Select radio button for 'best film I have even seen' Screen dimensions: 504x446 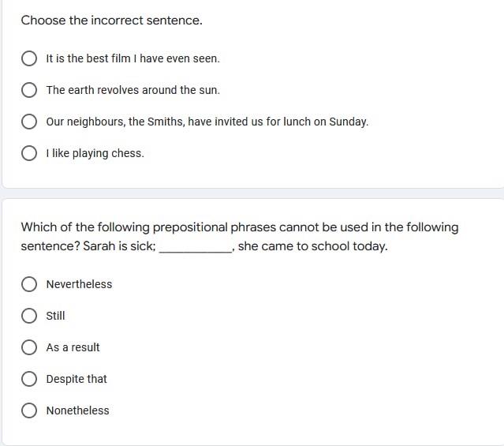tap(29, 58)
